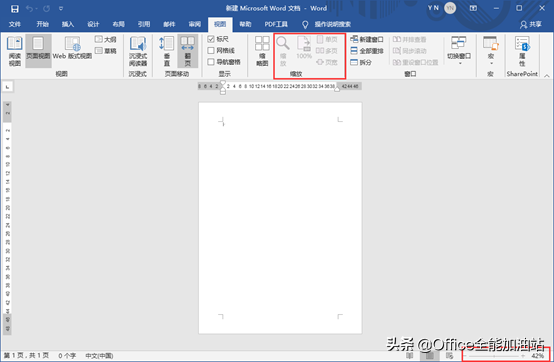Image resolution: width=554 pixels, height=362 pixels.
Task: Switch to Web 版式视图
Action: (x=72, y=48)
